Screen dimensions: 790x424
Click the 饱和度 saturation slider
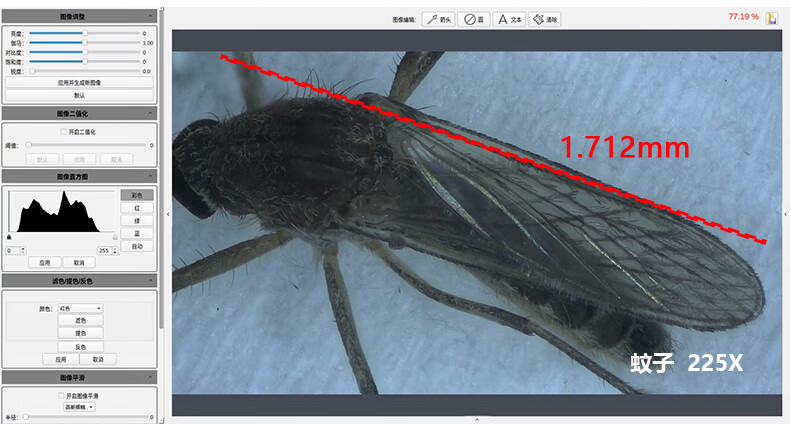pos(85,61)
